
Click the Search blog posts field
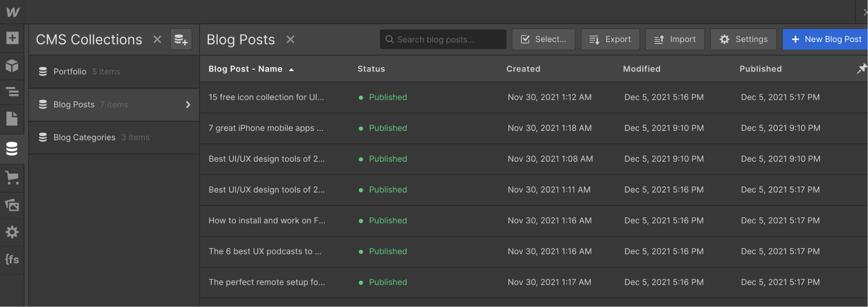coord(444,40)
